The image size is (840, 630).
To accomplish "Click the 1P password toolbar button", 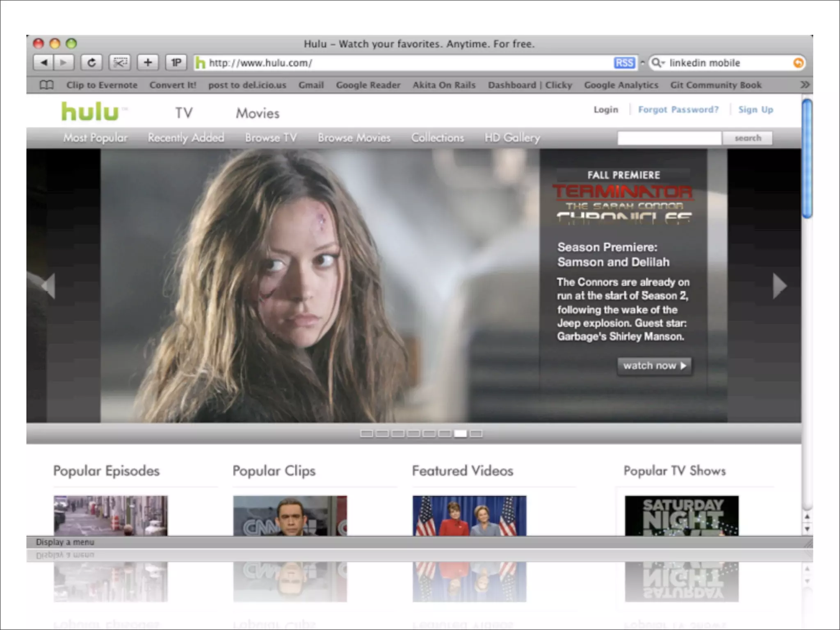I will (176, 62).
